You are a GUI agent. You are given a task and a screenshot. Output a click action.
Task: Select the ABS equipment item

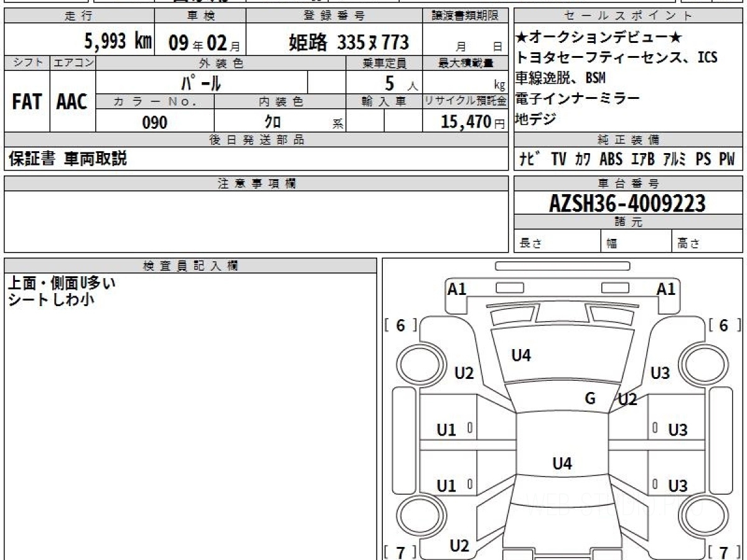[611, 159]
